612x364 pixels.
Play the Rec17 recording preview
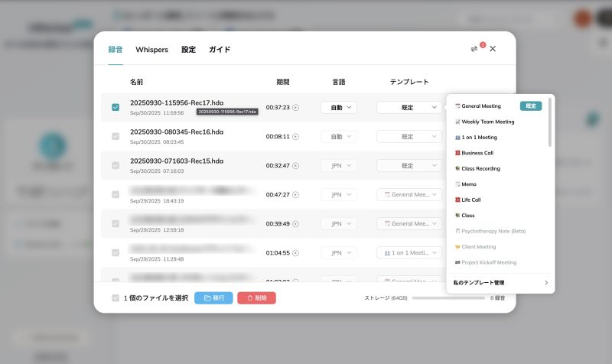[x=296, y=108]
